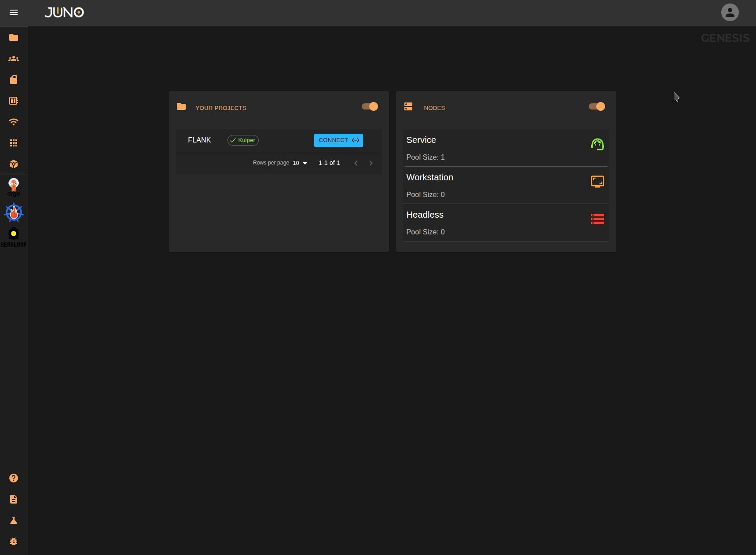Open the Wi-Fi networking icon in sidebar
The image size is (756, 555).
tap(14, 122)
